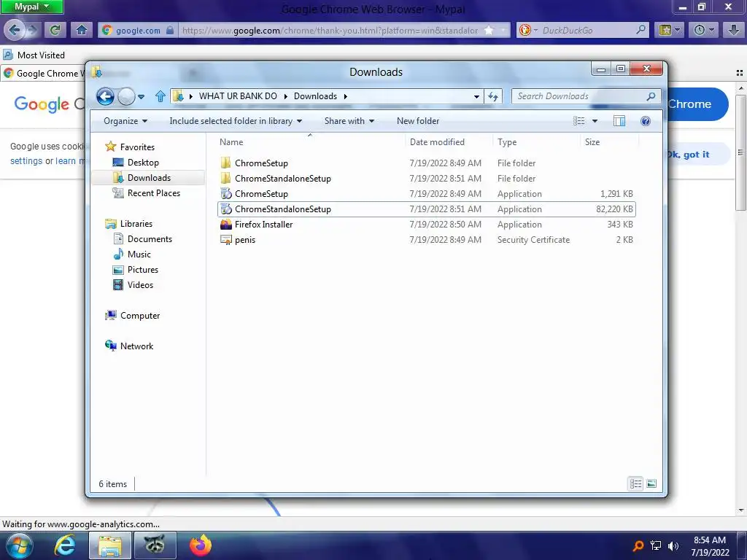Select Computer in navigation pane

[139, 315]
